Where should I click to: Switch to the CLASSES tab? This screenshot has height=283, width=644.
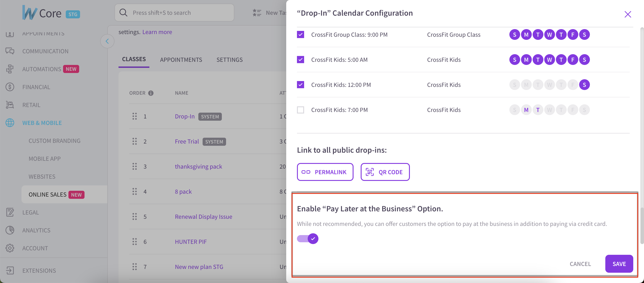point(134,59)
